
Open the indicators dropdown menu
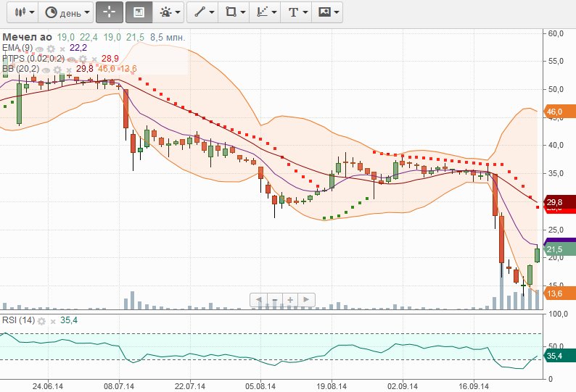pos(170,12)
